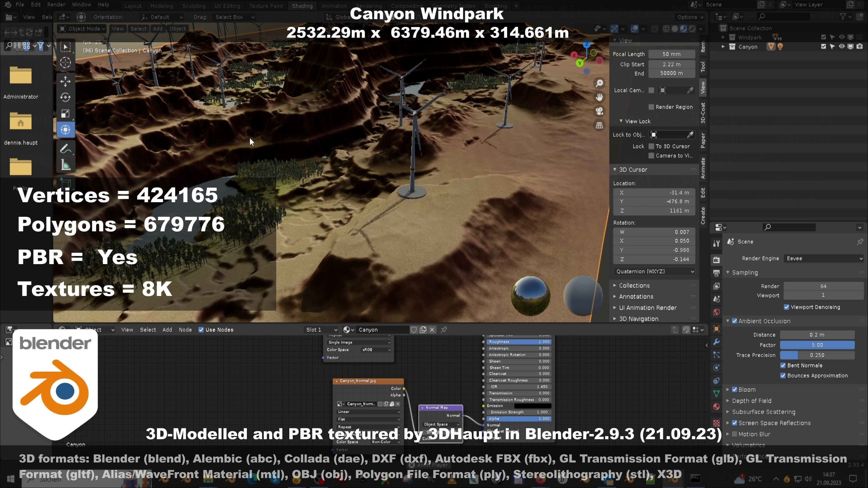Open the viewport Add menu button
Viewport: 868px width, 488px height.
[x=157, y=29]
